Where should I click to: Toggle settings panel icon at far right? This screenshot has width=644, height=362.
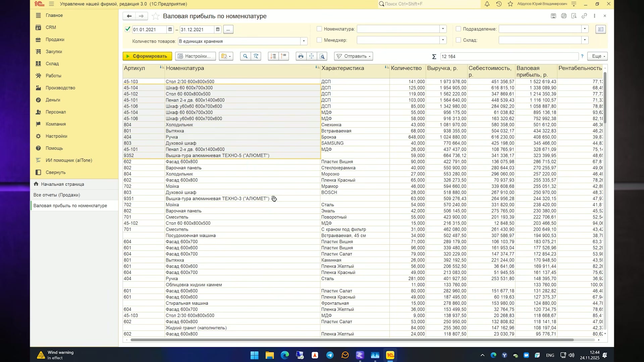[x=601, y=29]
